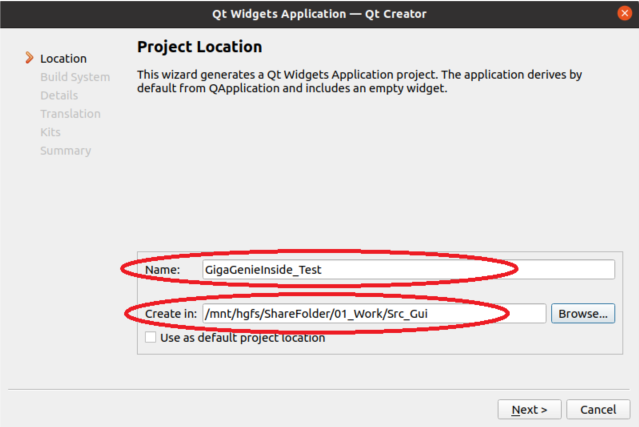Select the Details wizard step

(x=59, y=95)
